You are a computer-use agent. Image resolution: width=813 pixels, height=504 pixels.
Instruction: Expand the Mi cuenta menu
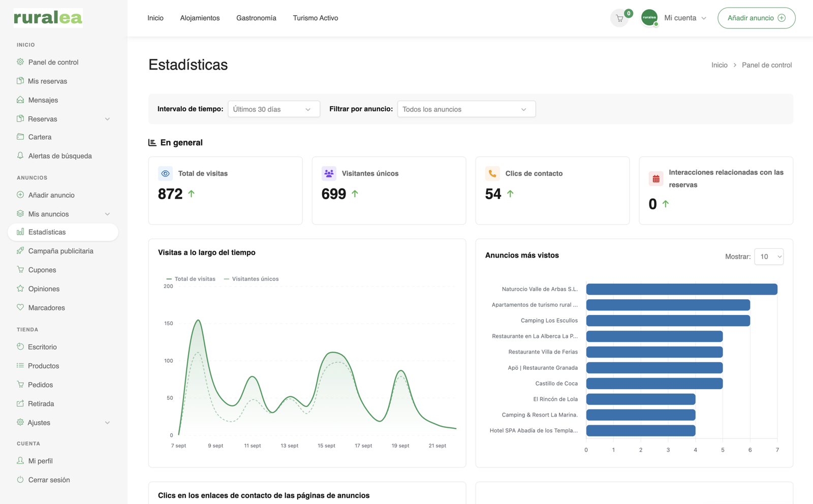click(685, 18)
